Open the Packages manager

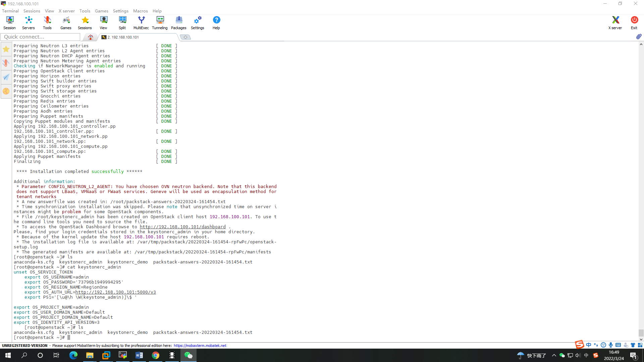178,22
